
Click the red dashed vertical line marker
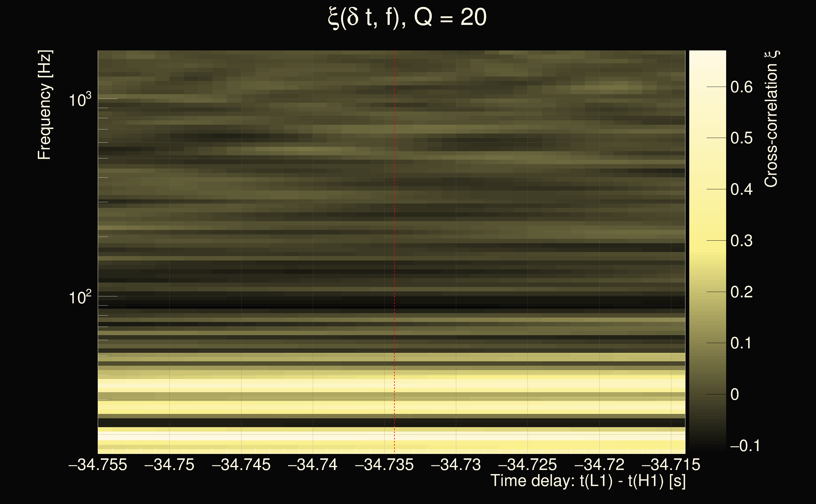[394, 233]
